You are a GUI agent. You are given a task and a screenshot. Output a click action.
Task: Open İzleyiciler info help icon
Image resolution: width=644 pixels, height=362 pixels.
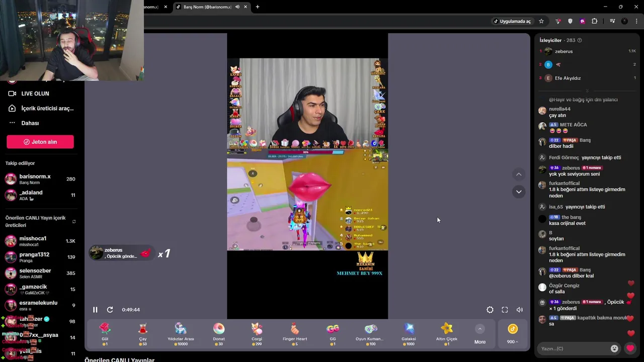(x=580, y=40)
